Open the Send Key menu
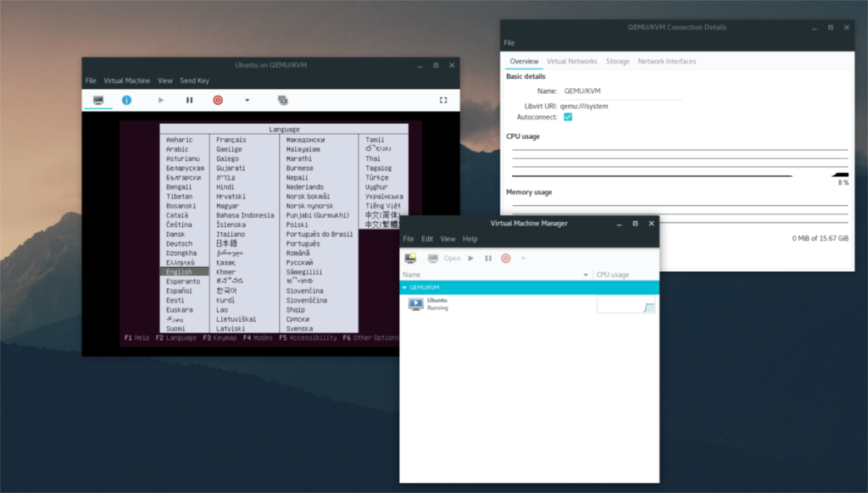Image resolution: width=868 pixels, height=493 pixels. click(x=194, y=80)
